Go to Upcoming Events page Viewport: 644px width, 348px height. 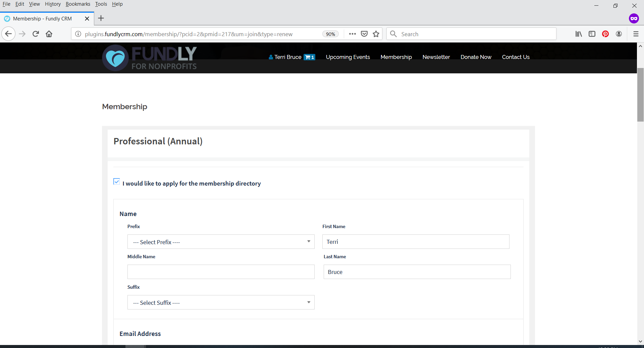(348, 57)
